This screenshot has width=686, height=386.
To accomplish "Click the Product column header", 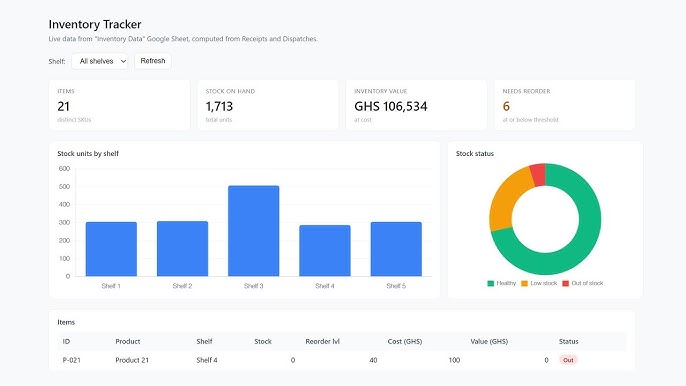I will (x=128, y=341).
